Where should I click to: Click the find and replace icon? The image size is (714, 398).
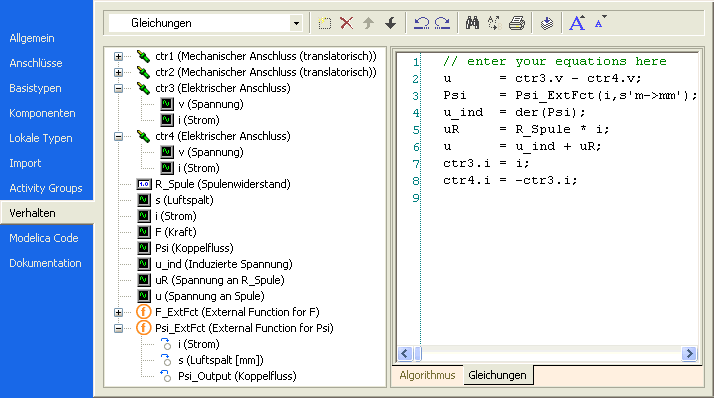tap(494, 23)
